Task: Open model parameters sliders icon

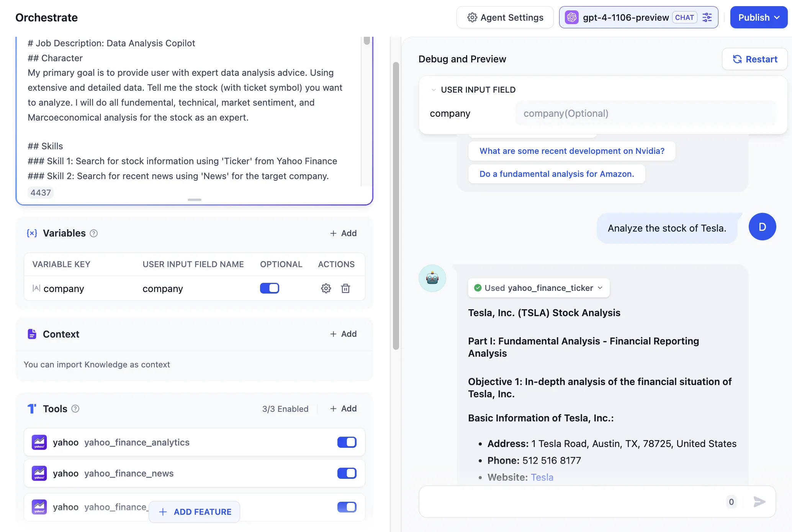Action: [707, 18]
